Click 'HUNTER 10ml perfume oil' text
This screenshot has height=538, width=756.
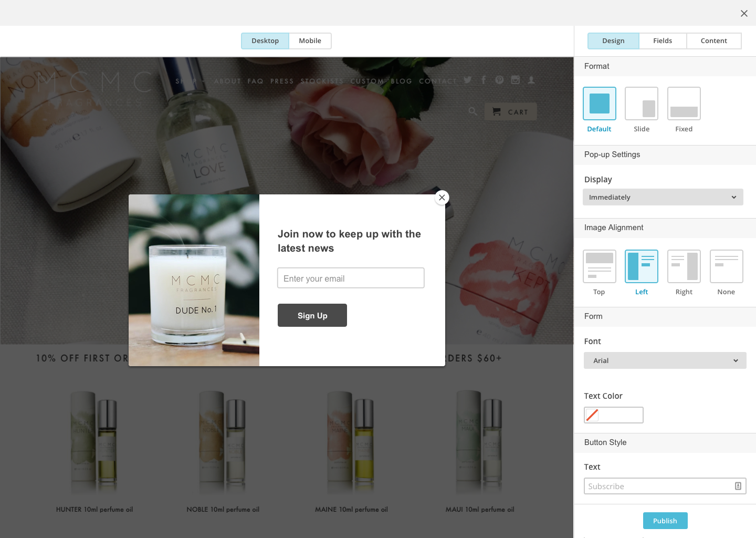pos(94,509)
